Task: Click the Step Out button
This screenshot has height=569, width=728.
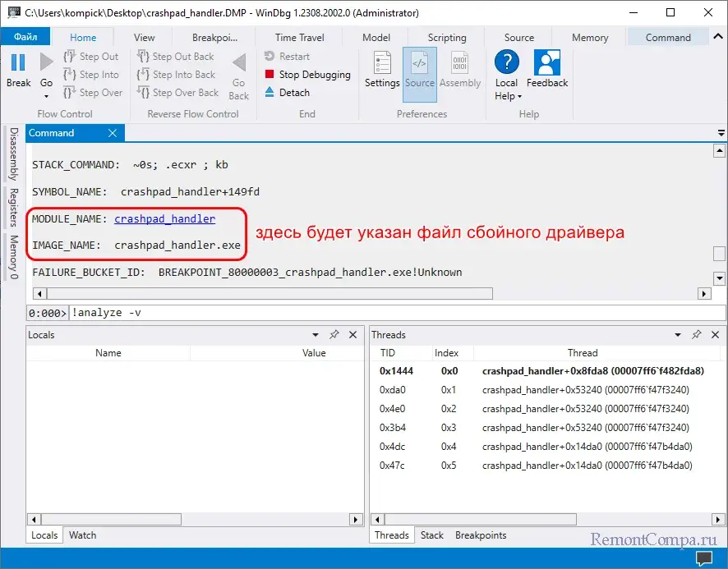Action: pyautogui.click(x=91, y=57)
